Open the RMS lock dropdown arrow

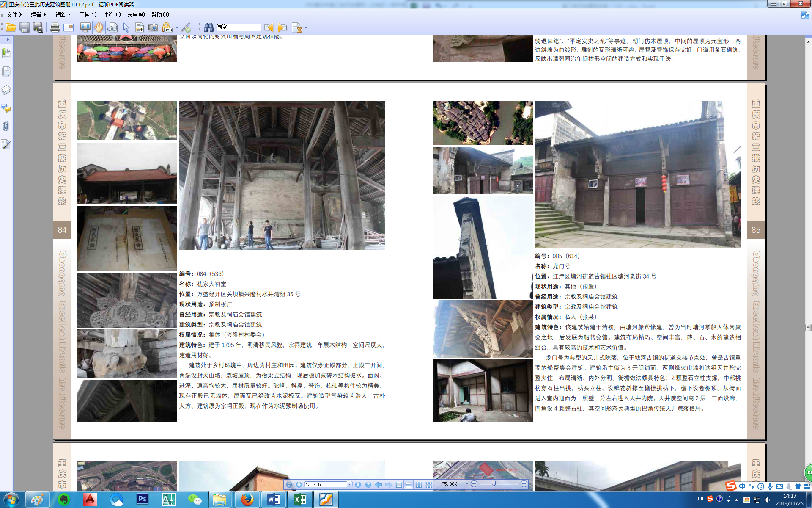176,28
